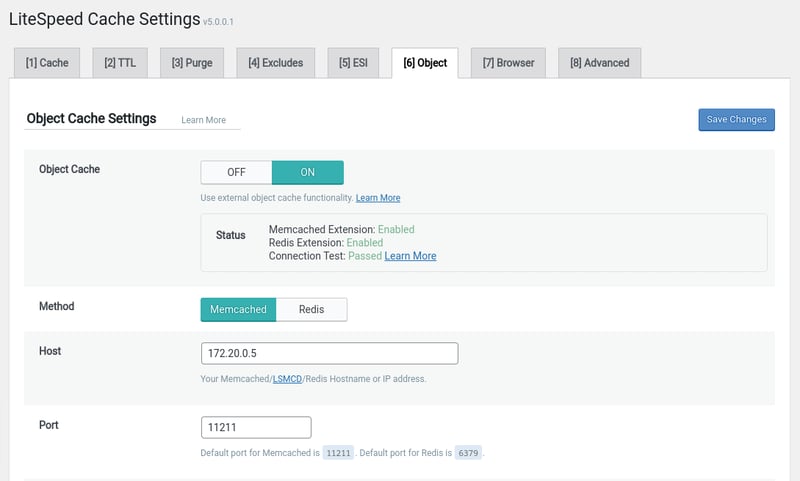Turn Object Cache ON
Image resolution: width=800 pixels, height=481 pixels.
(x=308, y=172)
